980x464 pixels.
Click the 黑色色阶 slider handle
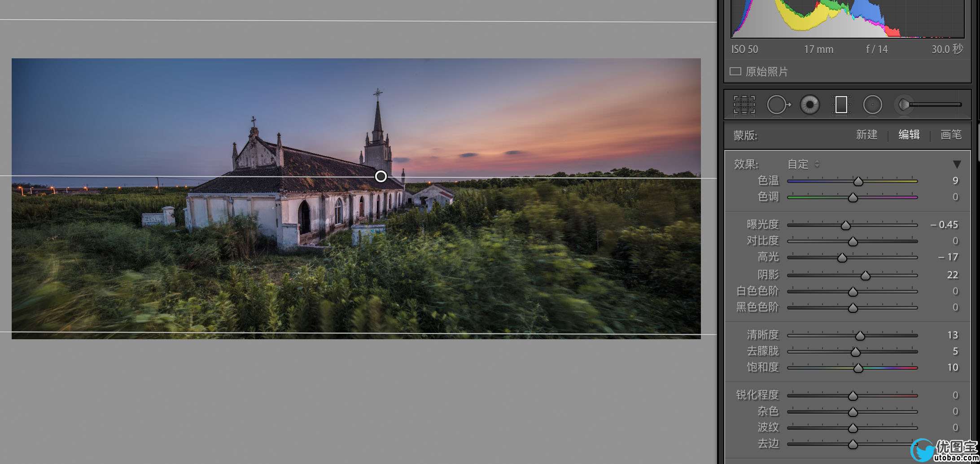coord(853,308)
